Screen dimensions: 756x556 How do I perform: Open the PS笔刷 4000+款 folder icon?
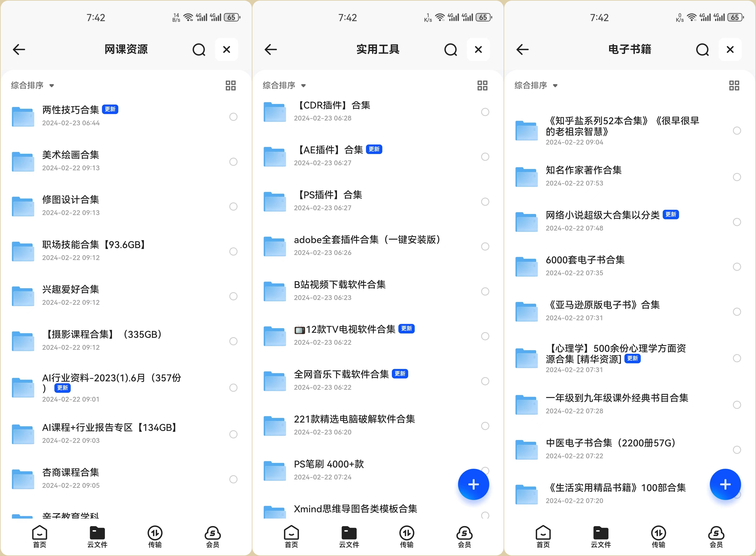pos(275,470)
